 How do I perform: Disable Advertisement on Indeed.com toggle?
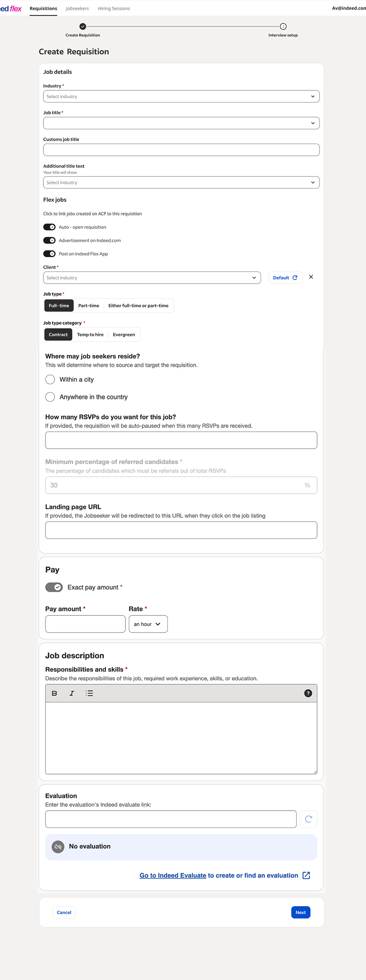pos(49,240)
